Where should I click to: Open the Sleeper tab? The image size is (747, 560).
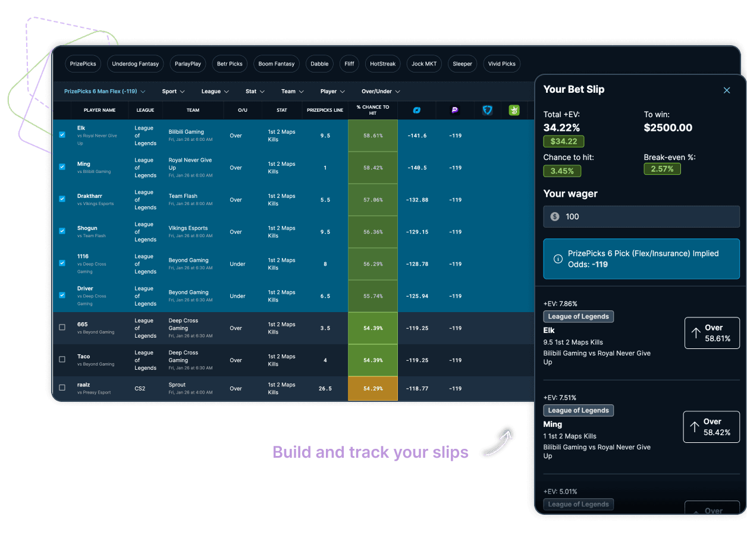(x=462, y=64)
